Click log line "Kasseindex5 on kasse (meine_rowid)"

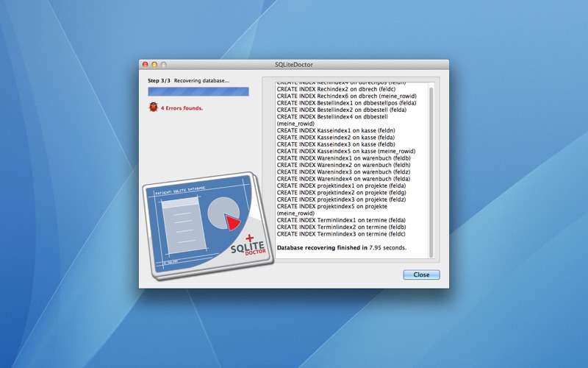tap(346, 151)
